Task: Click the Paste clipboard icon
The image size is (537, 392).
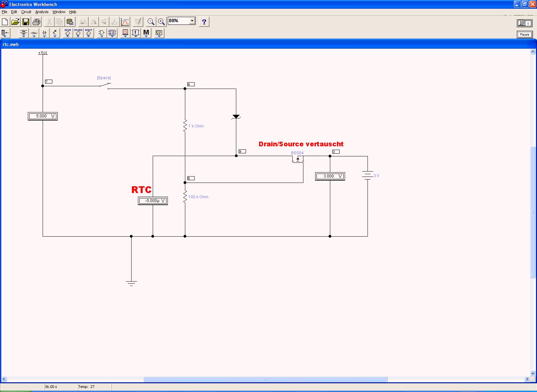Action: (x=70, y=22)
